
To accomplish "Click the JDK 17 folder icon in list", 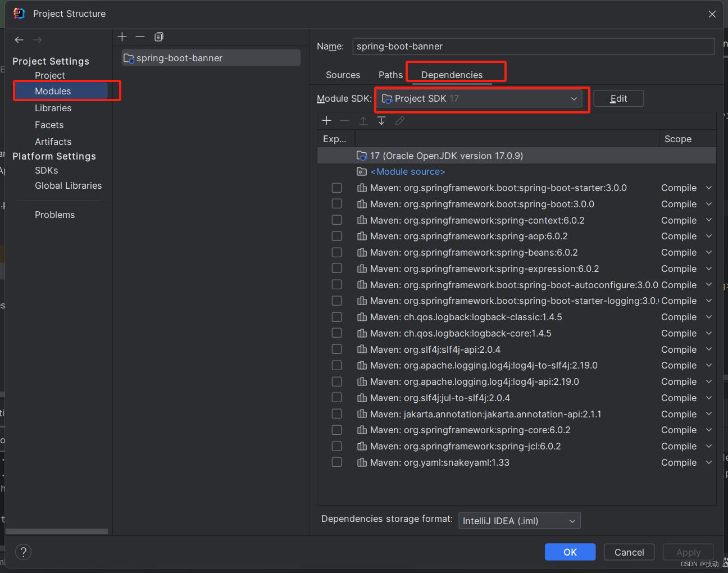I will [x=362, y=156].
